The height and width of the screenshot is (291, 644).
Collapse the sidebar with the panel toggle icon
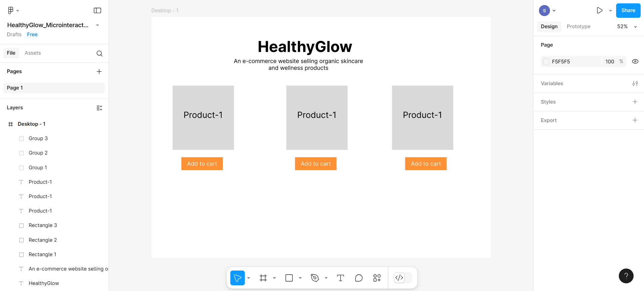click(x=97, y=10)
